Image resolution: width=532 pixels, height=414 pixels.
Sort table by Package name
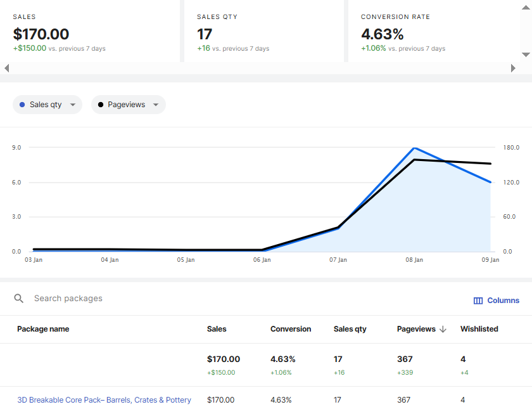click(x=43, y=329)
